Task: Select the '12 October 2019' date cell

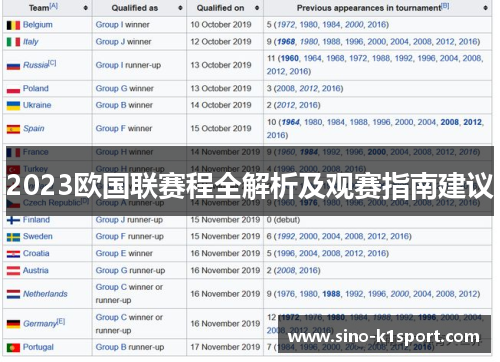Action: (225, 42)
